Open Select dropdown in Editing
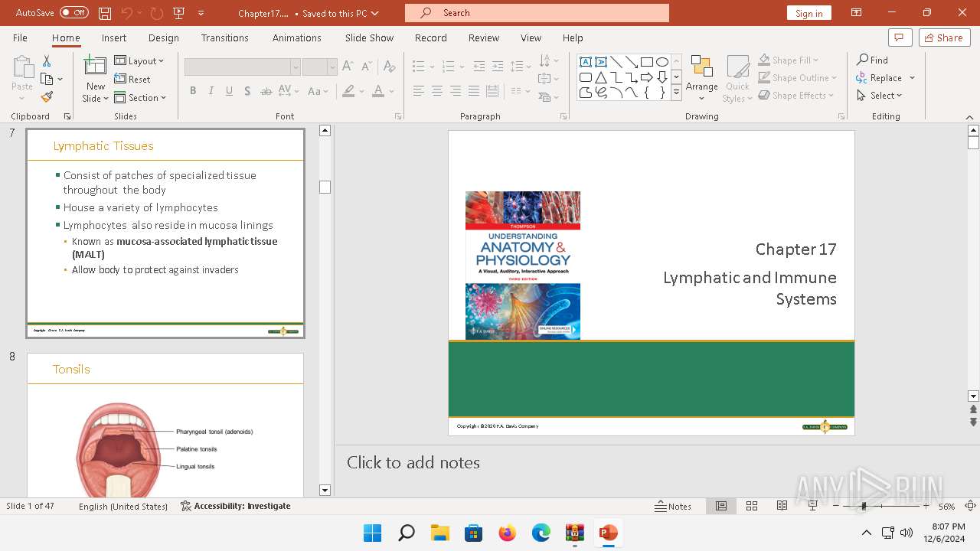Image resolution: width=980 pixels, height=551 pixels. pyautogui.click(x=880, y=96)
